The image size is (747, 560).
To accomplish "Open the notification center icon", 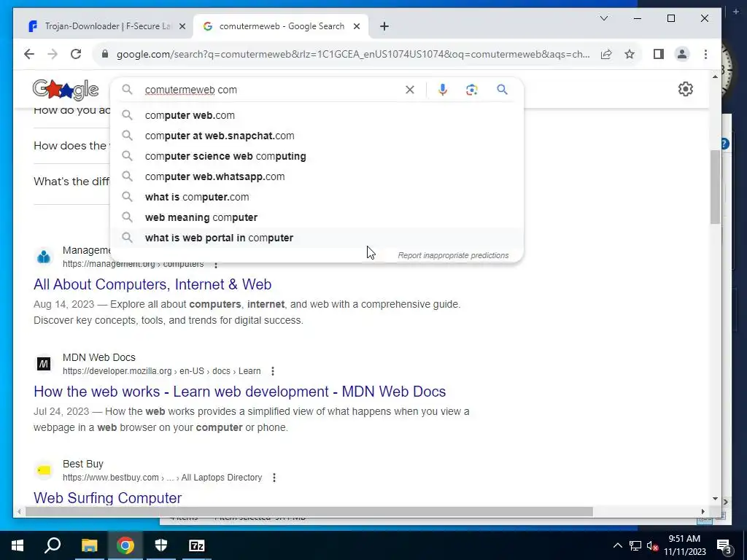I will [x=724, y=547].
